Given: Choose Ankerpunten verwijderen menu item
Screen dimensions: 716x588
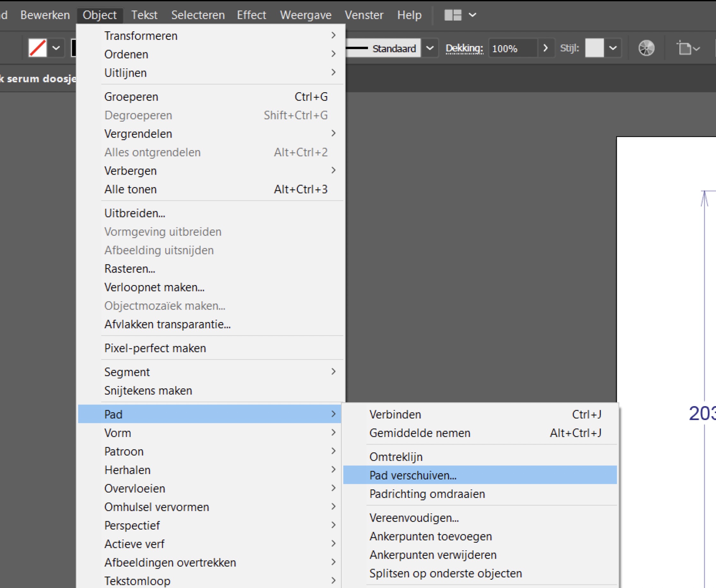Looking at the screenshot, I should [x=480, y=555].
